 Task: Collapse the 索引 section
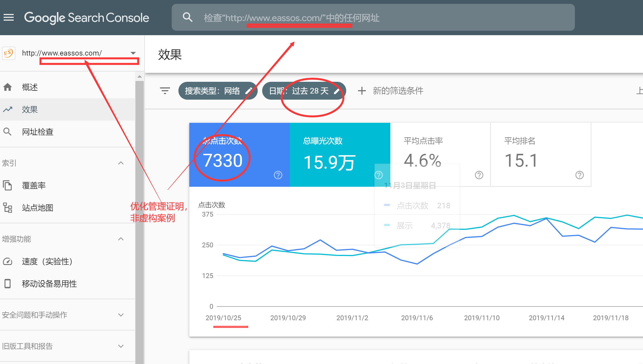click(x=121, y=163)
